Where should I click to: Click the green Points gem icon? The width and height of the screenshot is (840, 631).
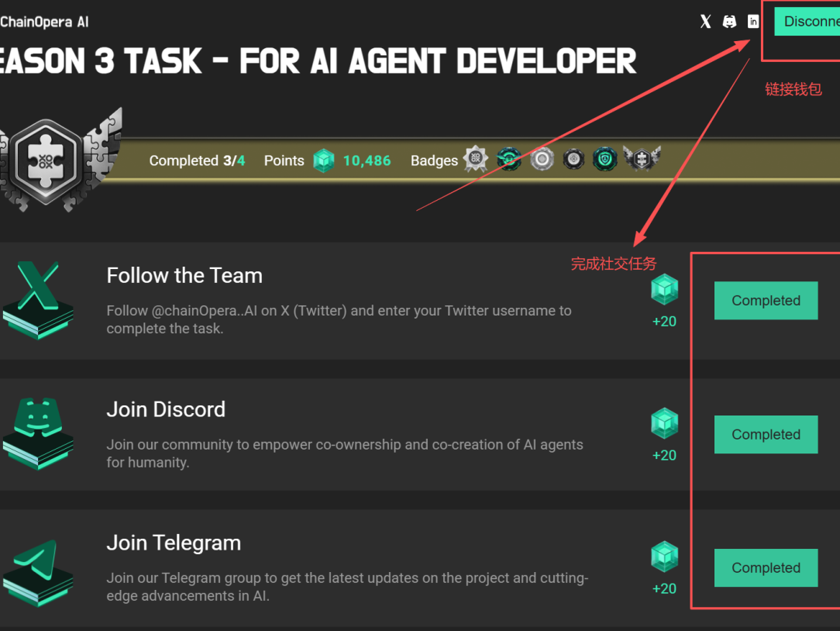click(324, 160)
